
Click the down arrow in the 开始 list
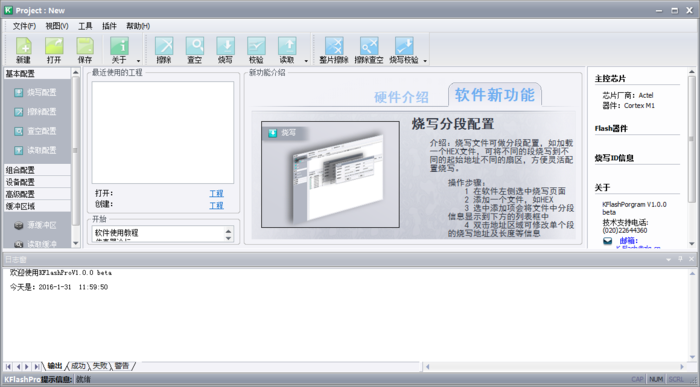coord(229,238)
